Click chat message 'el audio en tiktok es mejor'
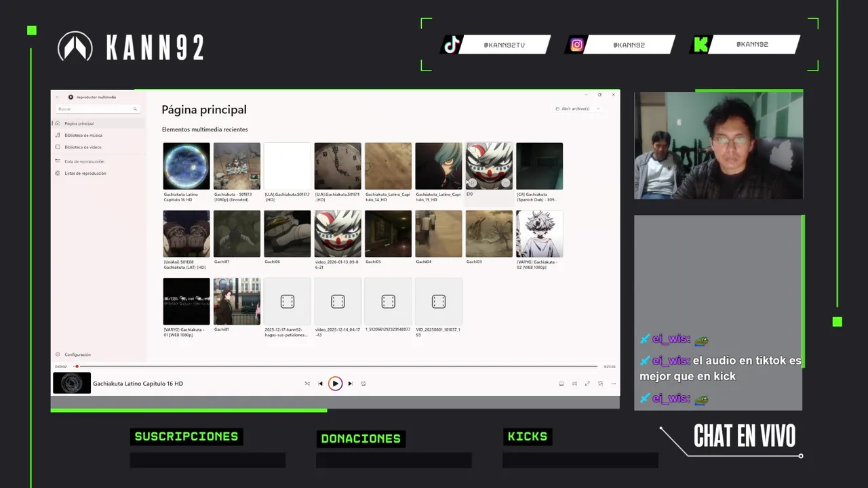 [721, 368]
